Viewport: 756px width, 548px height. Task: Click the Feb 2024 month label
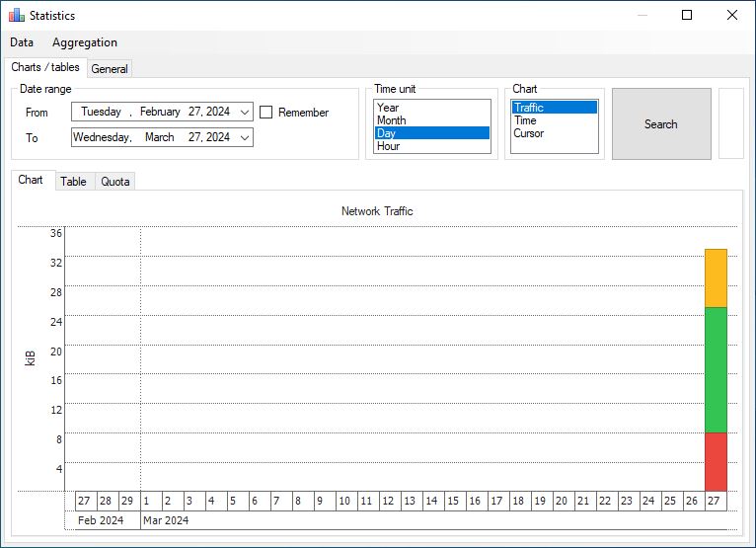(101, 520)
